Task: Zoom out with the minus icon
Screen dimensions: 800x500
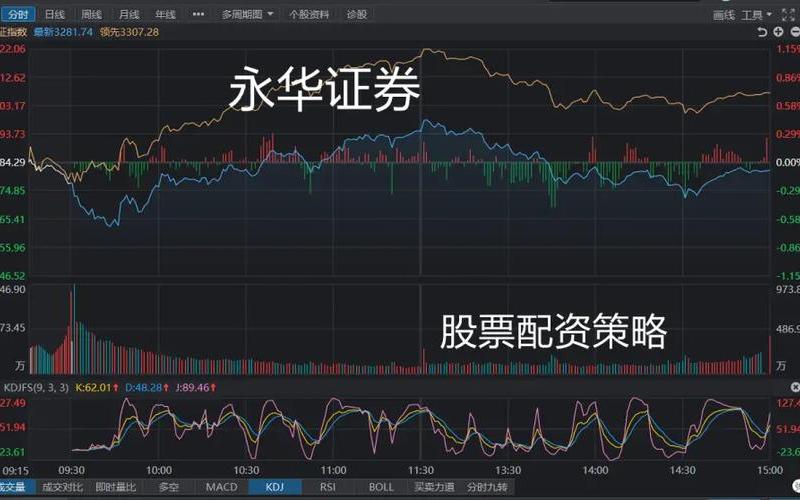Action: (794, 32)
